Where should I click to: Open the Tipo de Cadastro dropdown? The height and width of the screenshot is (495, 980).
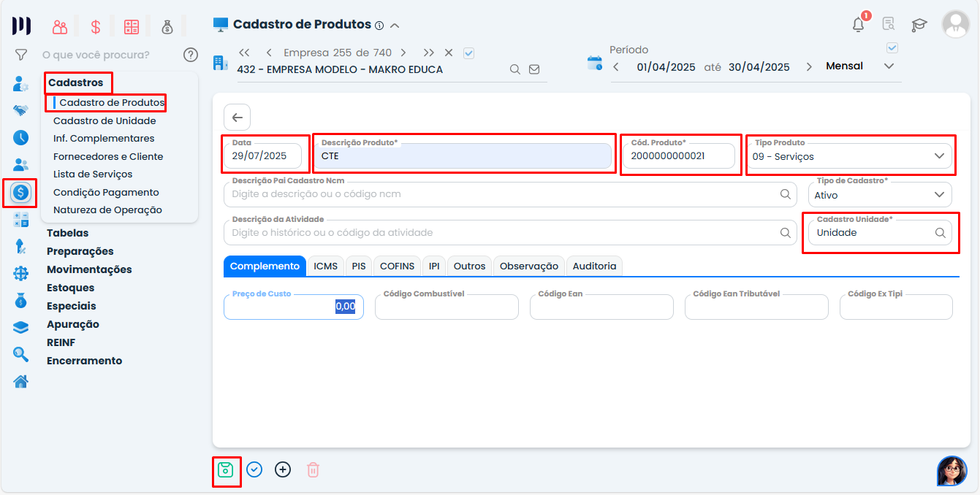[939, 195]
